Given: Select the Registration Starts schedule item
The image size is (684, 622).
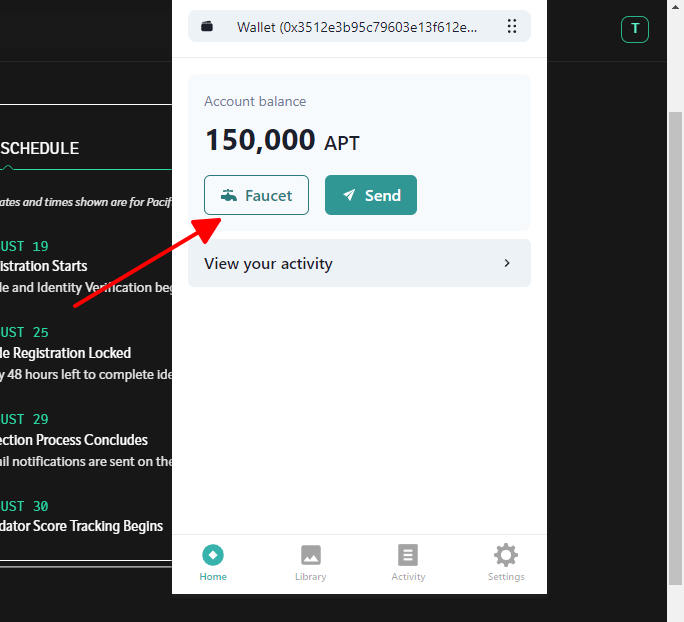Looking at the screenshot, I should click(x=44, y=266).
